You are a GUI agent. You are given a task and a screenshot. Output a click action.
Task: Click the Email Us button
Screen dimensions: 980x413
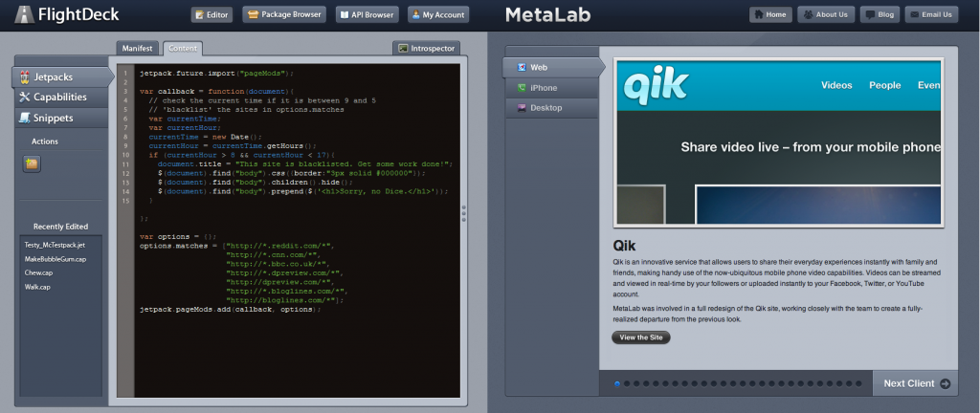tap(931, 14)
